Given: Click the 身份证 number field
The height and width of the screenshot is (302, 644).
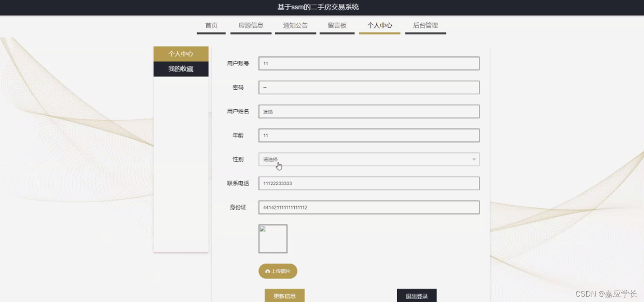Looking at the screenshot, I should [x=369, y=207].
